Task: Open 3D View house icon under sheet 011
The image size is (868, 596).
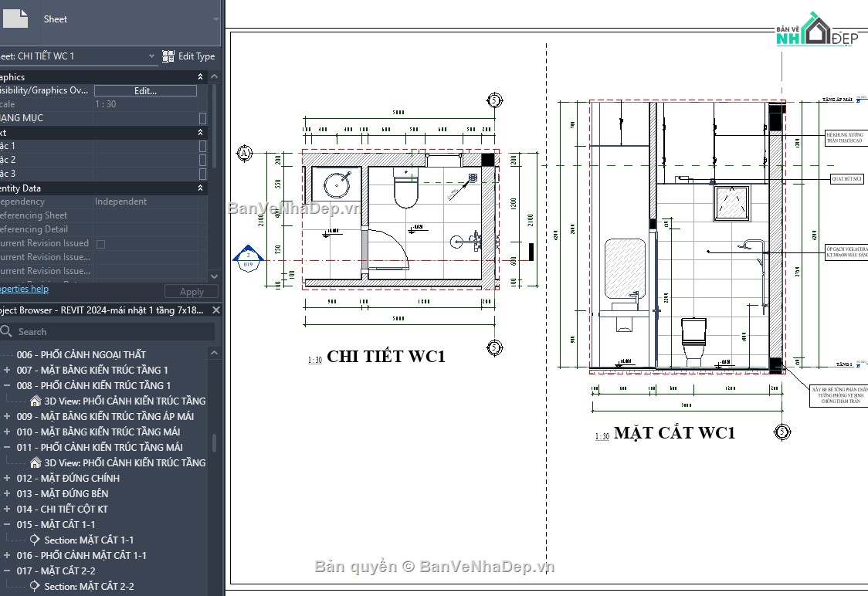Action: click(35, 462)
